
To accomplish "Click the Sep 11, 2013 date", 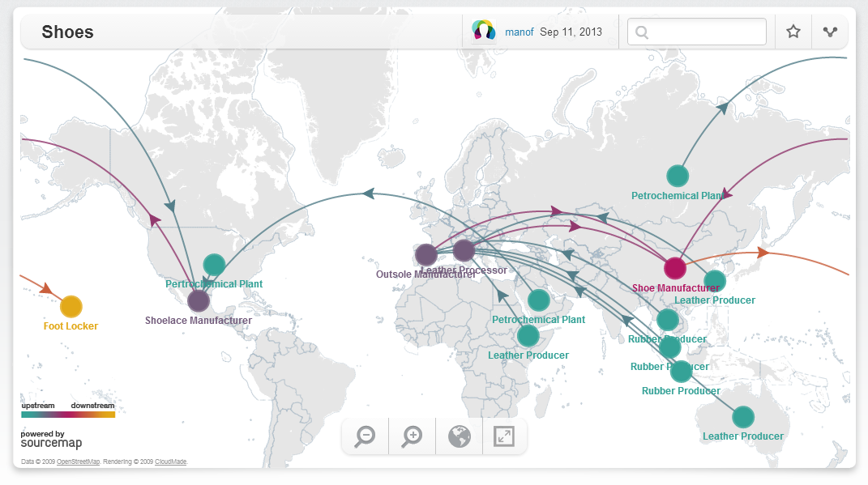I will [571, 32].
